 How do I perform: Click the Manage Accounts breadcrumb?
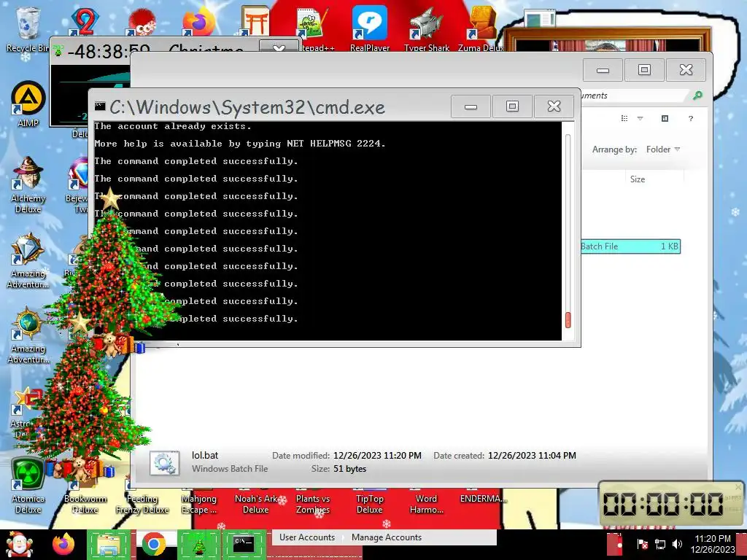[x=387, y=537]
